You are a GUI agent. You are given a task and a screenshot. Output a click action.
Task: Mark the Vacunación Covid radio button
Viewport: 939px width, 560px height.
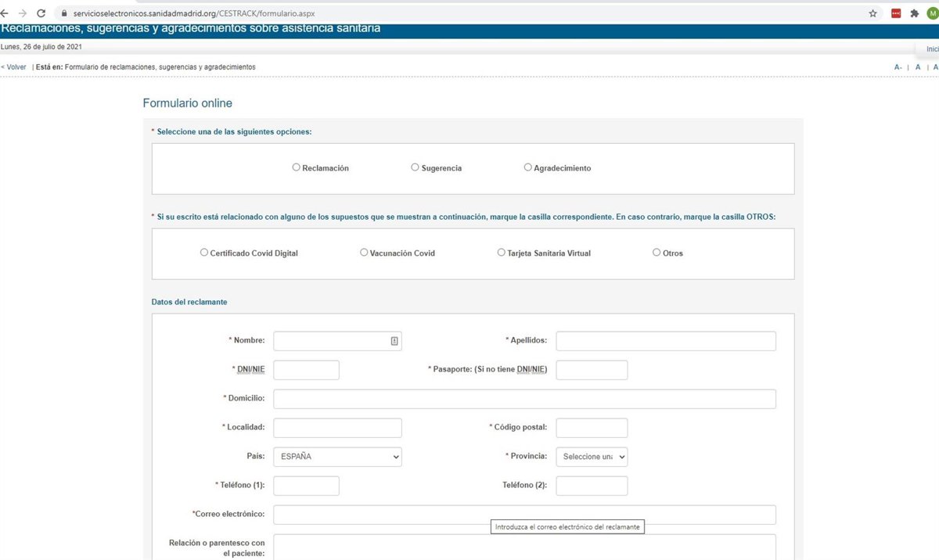click(x=364, y=253)
